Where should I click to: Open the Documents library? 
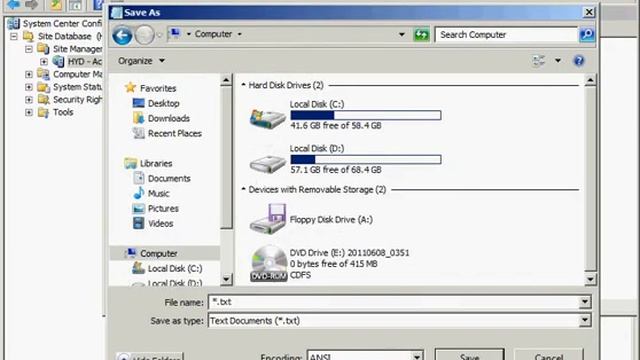click(x=169, y=178)
